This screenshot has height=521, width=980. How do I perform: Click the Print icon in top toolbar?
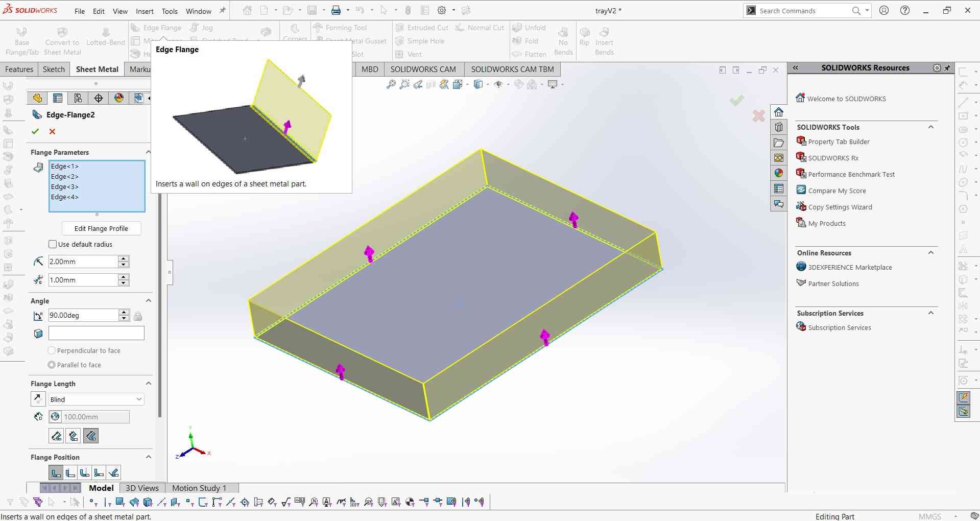tap(336, 10)
